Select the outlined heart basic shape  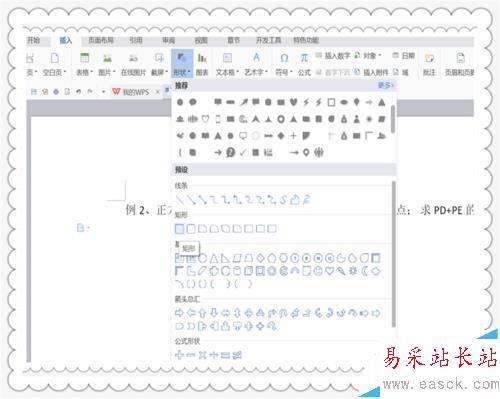(x=330, y=271)
